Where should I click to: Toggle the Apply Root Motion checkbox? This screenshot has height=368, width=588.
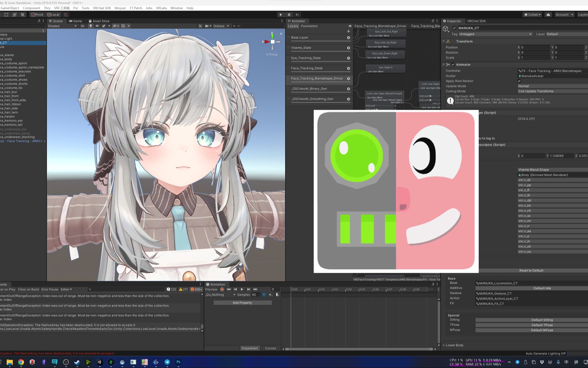520,81
